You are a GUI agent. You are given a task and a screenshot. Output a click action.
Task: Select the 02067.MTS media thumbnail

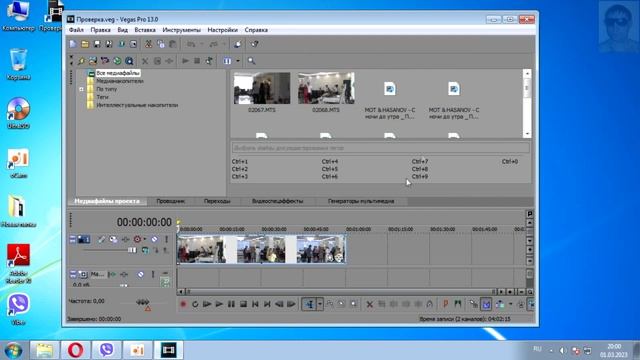click(262, 88)
